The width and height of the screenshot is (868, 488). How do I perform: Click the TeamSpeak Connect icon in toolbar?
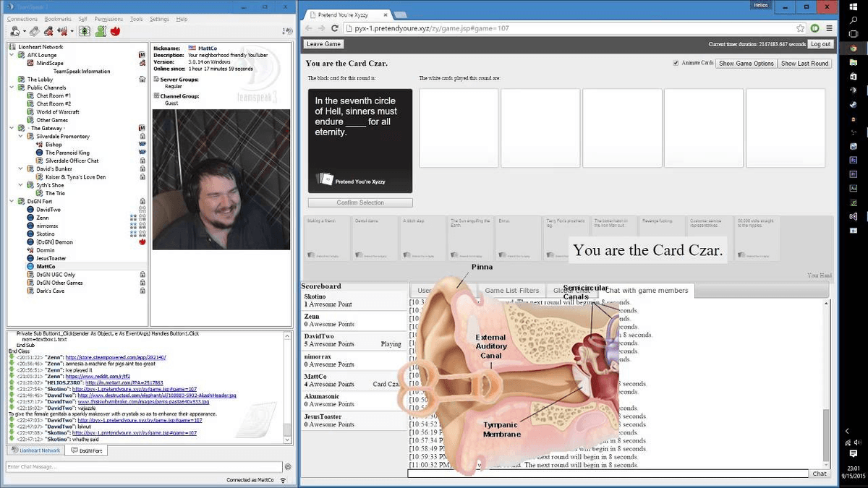[14, 31]
